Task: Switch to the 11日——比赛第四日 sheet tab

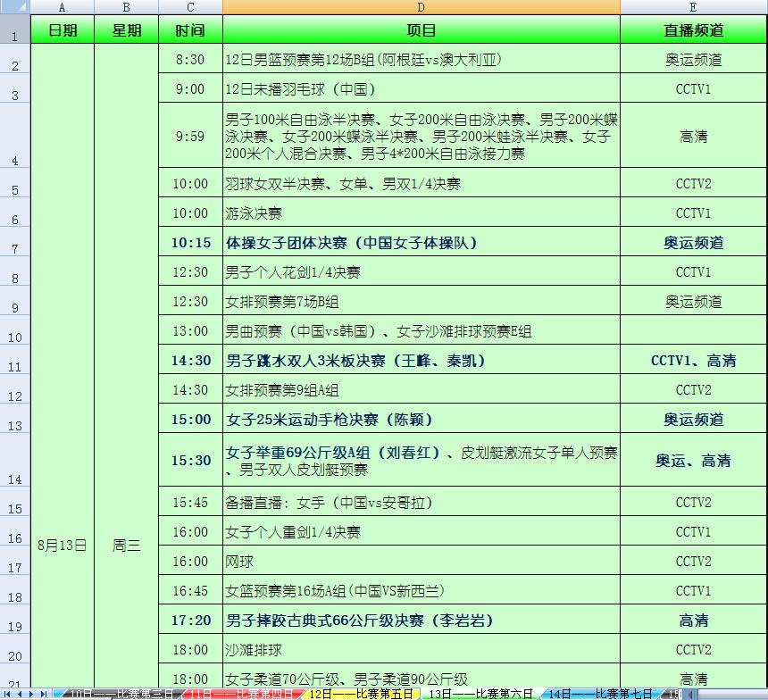Action: point(241,694)
